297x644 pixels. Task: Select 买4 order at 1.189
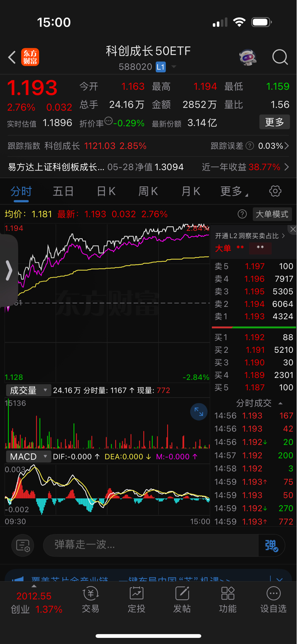[x=254, y=375]
